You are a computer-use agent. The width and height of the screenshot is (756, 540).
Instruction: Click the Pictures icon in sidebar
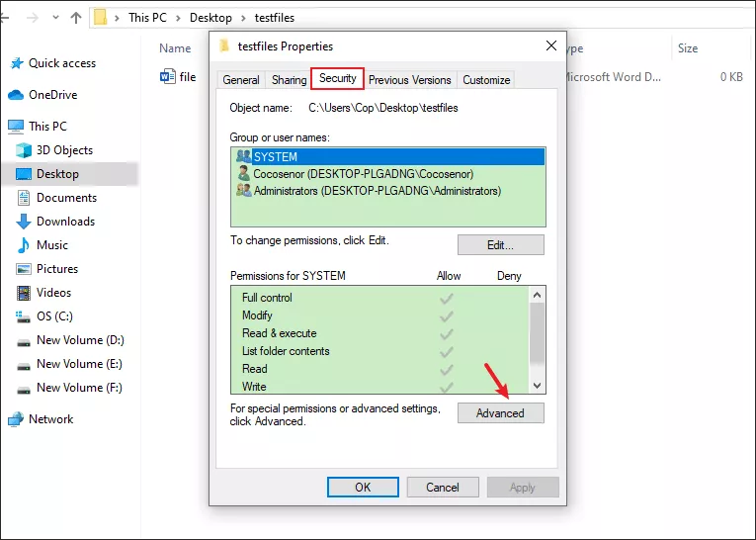[24, 269]
